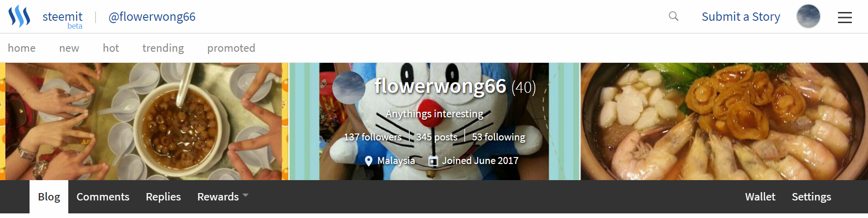The image size is (868, 218).
Task: View the 53 following list
Action: point(498,137)
